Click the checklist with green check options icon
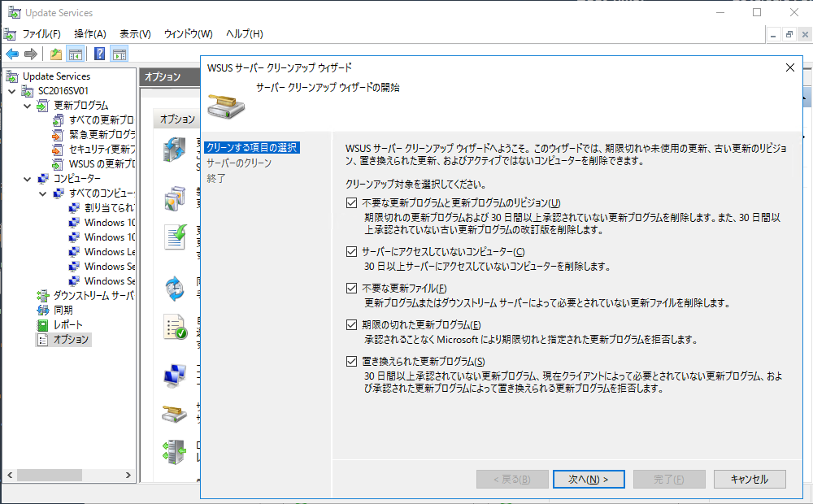 [x=176, y=327]
